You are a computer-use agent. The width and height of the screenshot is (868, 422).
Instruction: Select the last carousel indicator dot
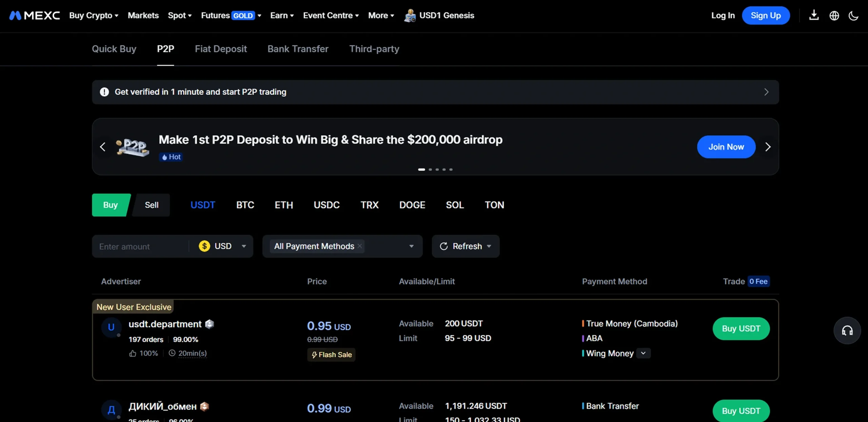(451, 169)
